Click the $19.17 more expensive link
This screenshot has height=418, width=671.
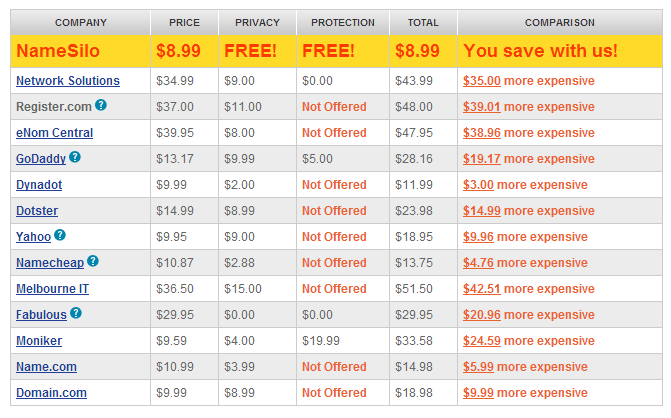tap(528, 159)
